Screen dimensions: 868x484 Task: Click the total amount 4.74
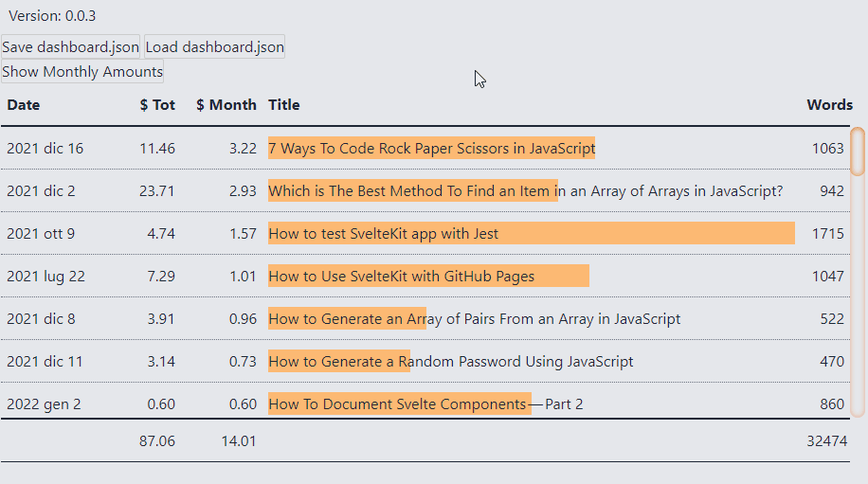[161, 233]
